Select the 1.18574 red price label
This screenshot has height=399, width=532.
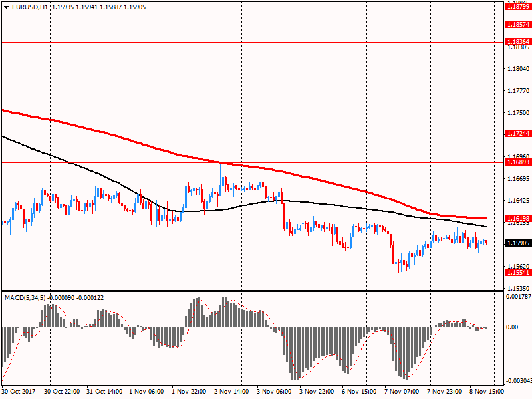[518, 25]
